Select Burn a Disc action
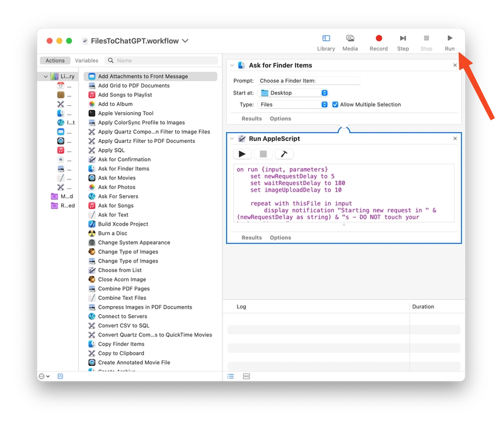 [x=112, y=233]
